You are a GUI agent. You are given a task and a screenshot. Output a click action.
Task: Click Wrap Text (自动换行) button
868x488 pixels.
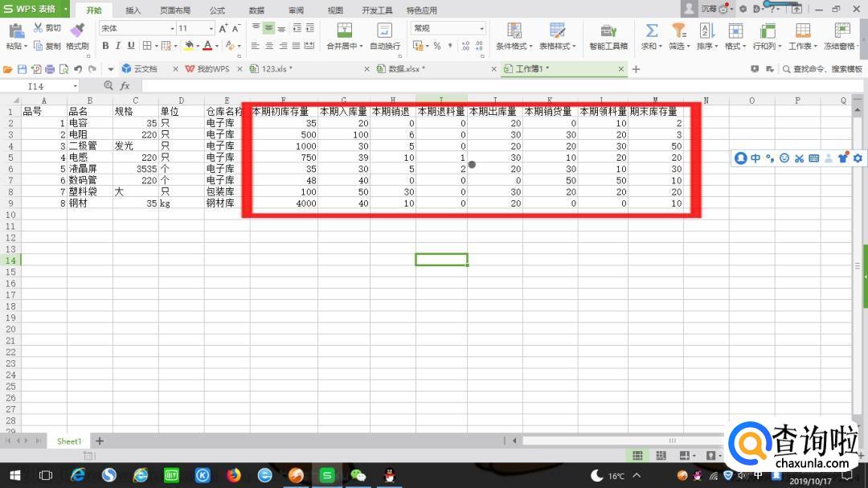pos(385,36)
